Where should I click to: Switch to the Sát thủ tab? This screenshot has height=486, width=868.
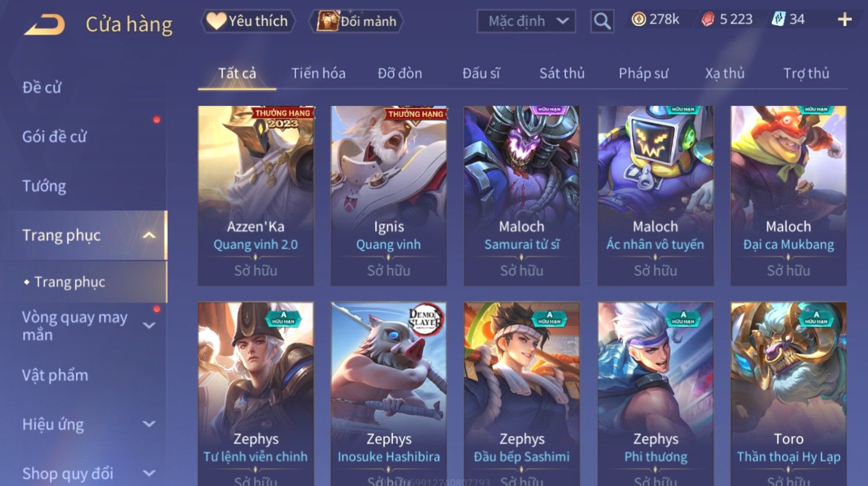(562, 73)
